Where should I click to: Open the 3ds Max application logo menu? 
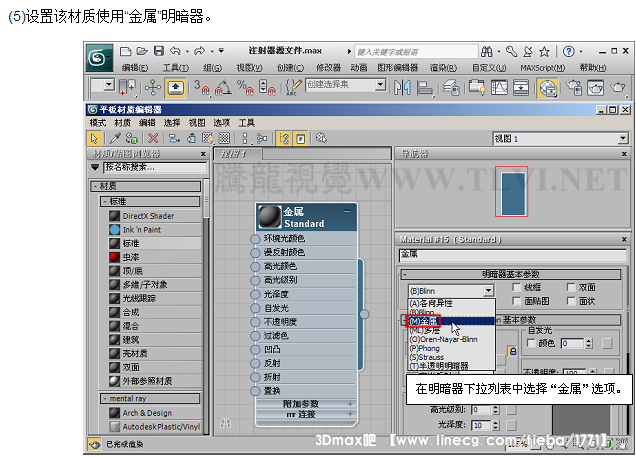99,58
